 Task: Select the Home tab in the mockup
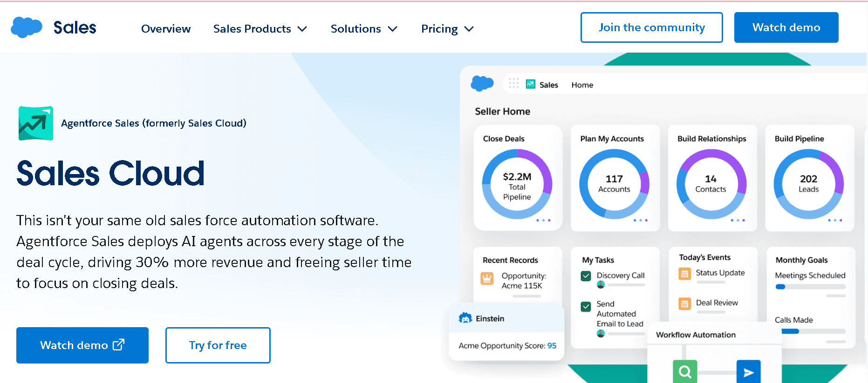click(582, 85)
